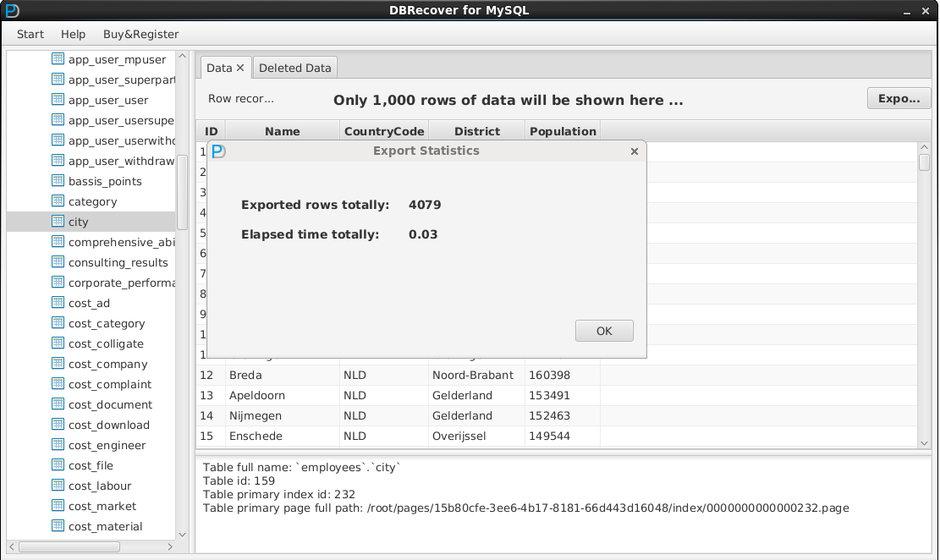940x560 pixels.
Task: Click the Export button
Action: 899,99
